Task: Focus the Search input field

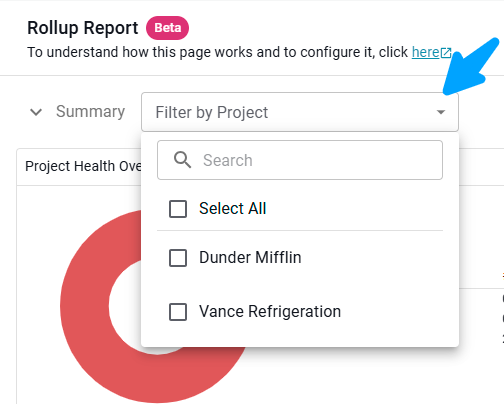Action: pos(300,160)
